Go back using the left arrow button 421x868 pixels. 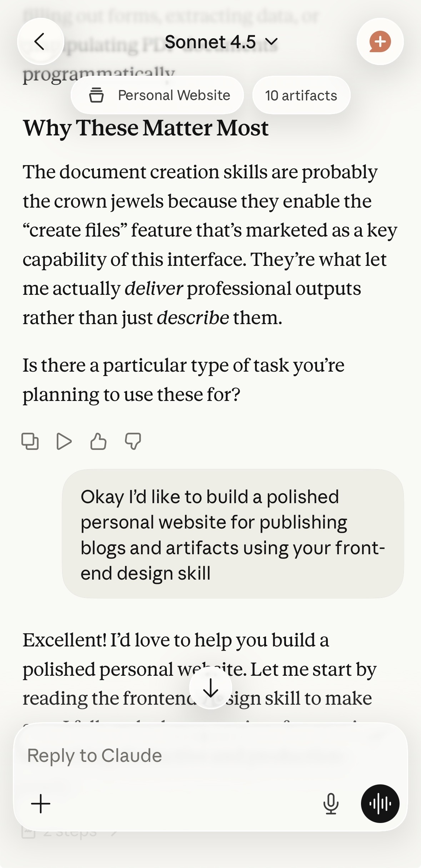tap(40, 41)
